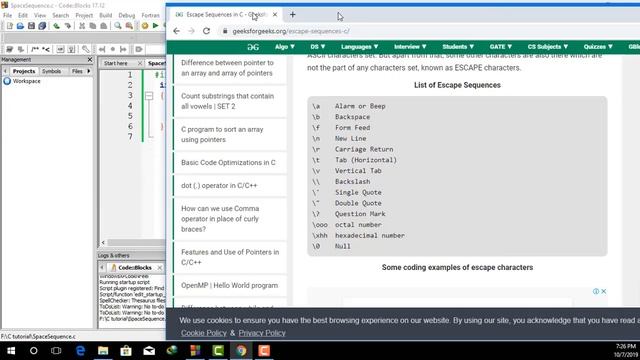Viewport: 640px width, 360px height.
Task: Click wrench settings icon in Code::Blocks toolbar
Action: (x=85, y=49)
